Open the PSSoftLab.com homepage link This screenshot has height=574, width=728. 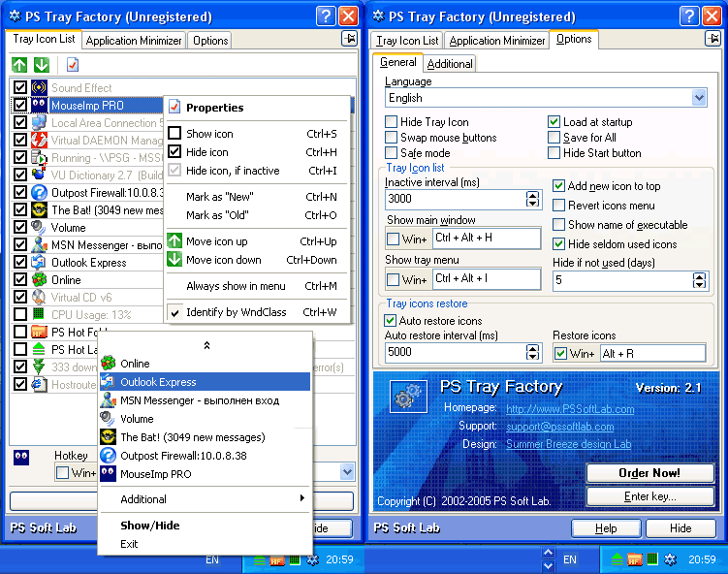coord(570,408)
